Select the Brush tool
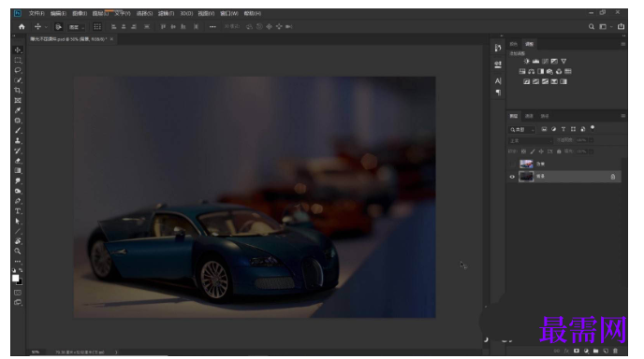 [x=18, y=131]
